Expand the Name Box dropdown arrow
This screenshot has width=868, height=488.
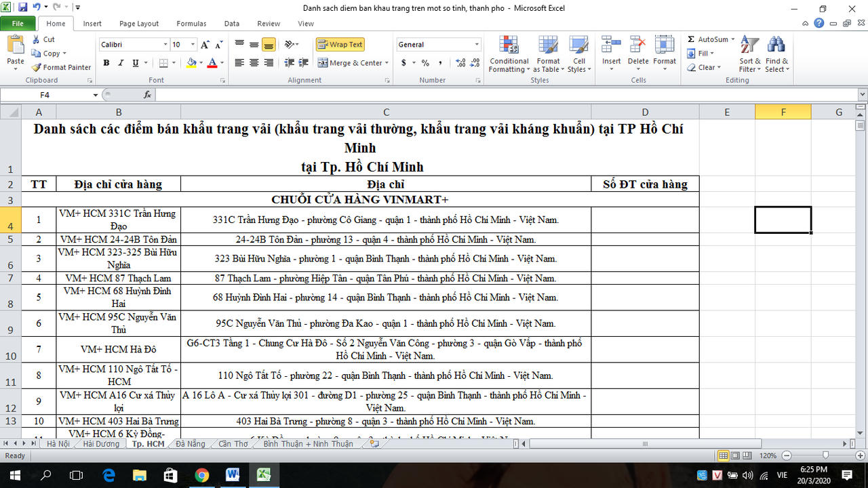click(96, 95)
